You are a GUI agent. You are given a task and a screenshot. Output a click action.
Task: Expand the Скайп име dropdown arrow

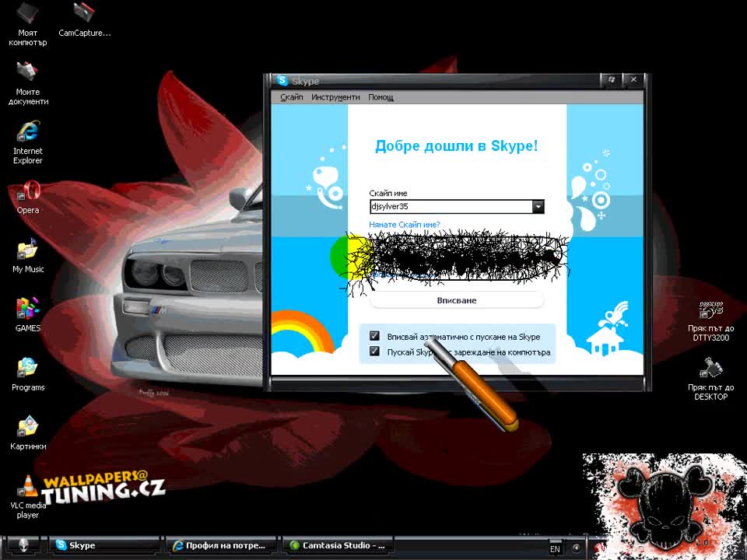(x=538, y=207)
